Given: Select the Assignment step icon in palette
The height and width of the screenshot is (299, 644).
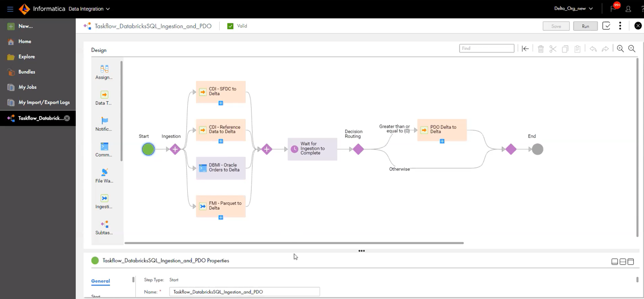Looking at the screenshot, I should tap(104, 69).
